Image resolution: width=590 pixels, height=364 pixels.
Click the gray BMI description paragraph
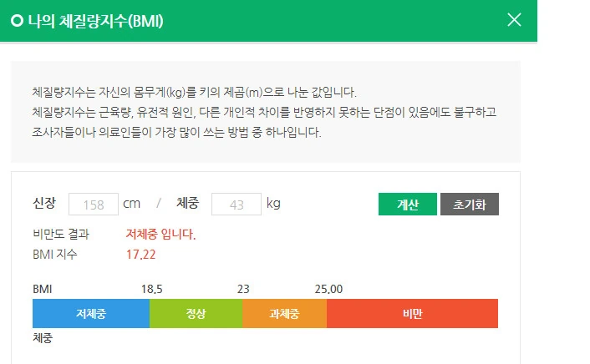(x=264, y=112)
